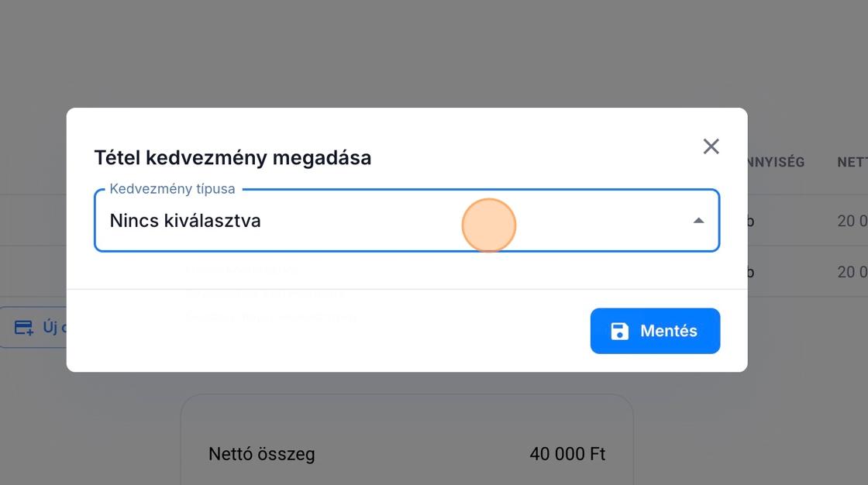Select the Százalékos kedvezmény option

coord(265,294)
